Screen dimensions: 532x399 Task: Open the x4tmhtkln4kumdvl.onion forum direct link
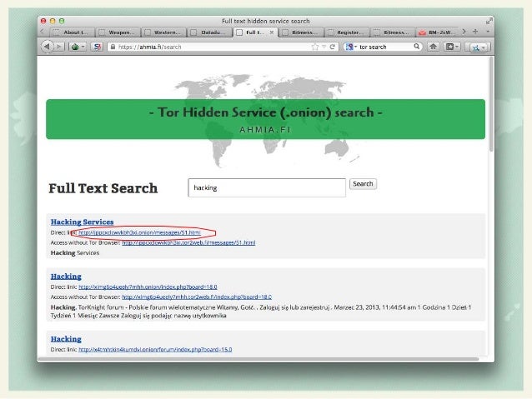coord(155,350)
